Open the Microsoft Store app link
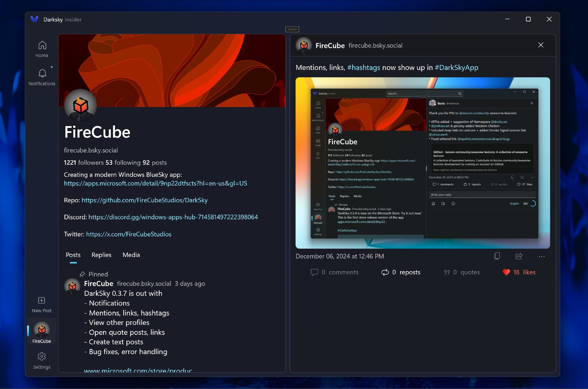The height and width of the screenshot is (389, 588). [x=156, y=183]
